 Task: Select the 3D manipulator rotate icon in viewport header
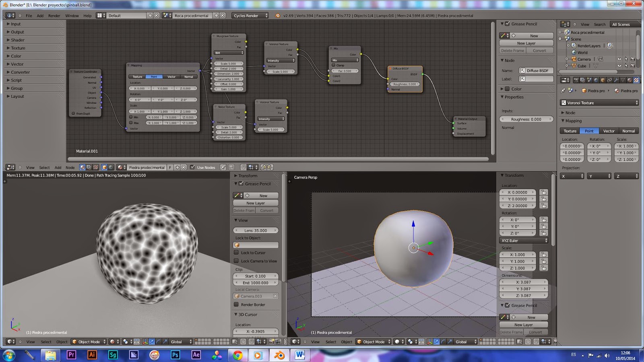443,342
